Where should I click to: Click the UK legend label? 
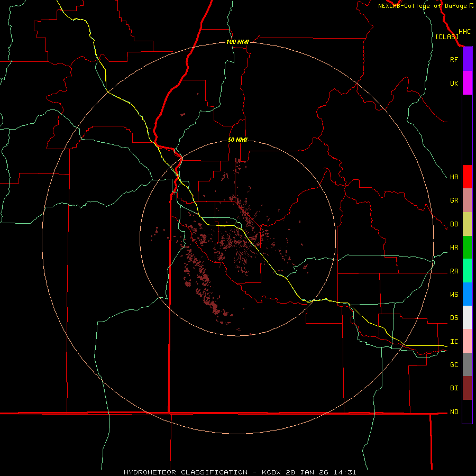click(454, 83)
